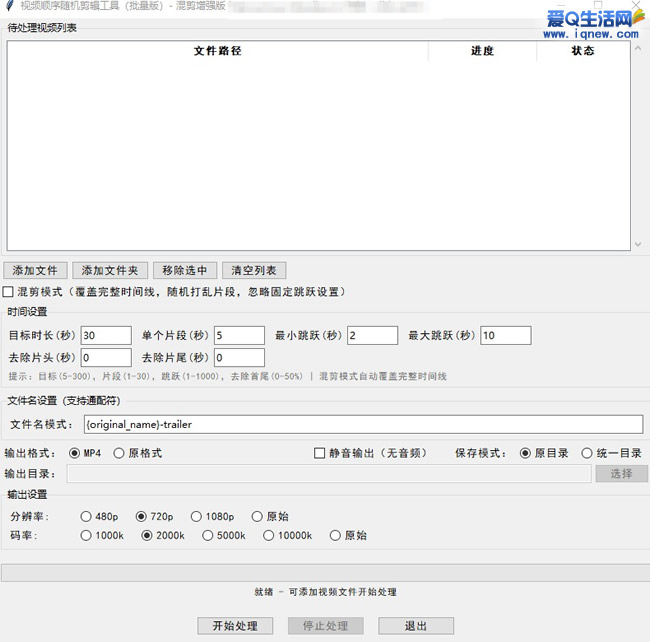Screen dimensions: 650x642
Task: Click the 最小跳跃(秒) input field
Action: click(x=372, y=335)
